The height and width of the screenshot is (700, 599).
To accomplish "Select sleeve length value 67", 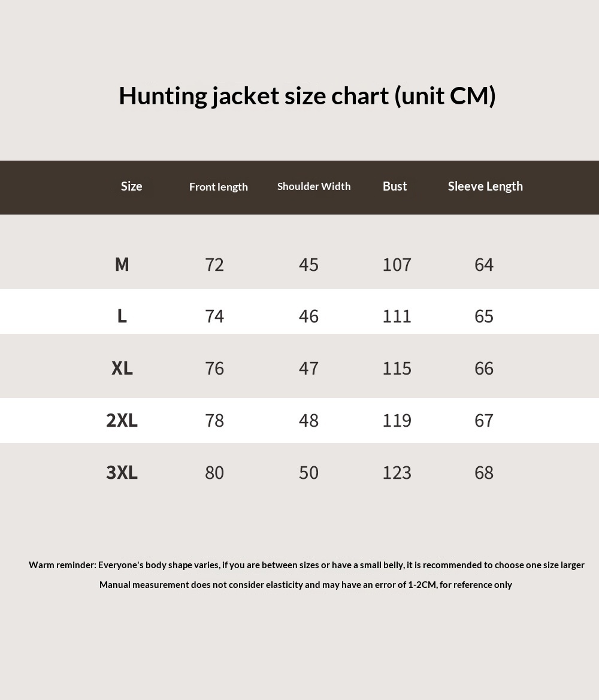I will (x=483, y=420).
